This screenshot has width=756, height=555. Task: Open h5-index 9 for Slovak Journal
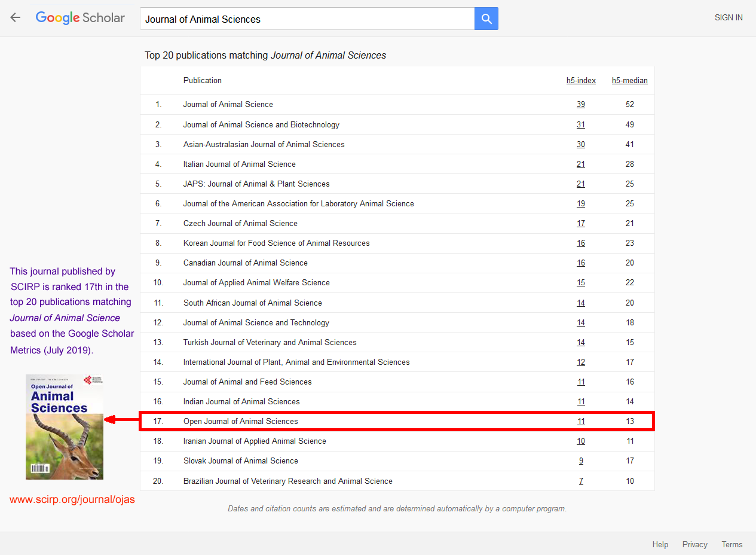(x=581, y=461)
